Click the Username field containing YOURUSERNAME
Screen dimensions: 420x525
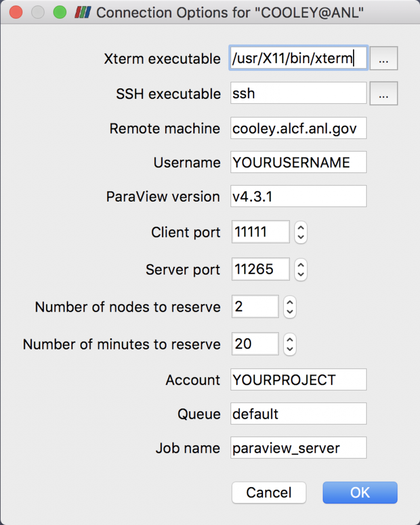tap(299, 162)
